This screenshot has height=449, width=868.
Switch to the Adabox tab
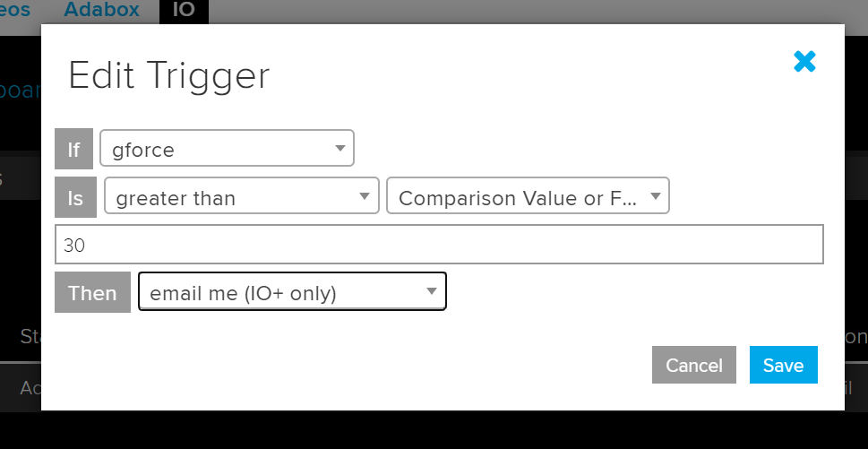pos(102,11)
